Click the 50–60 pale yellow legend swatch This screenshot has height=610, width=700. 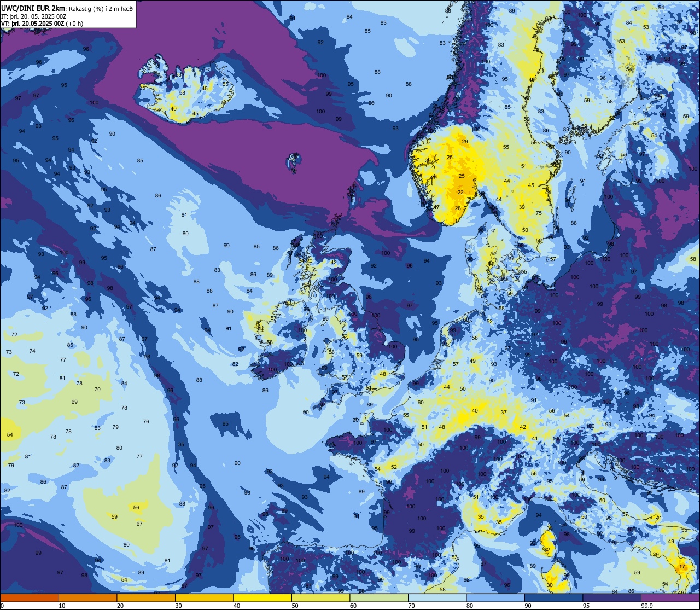coord(320,597)
